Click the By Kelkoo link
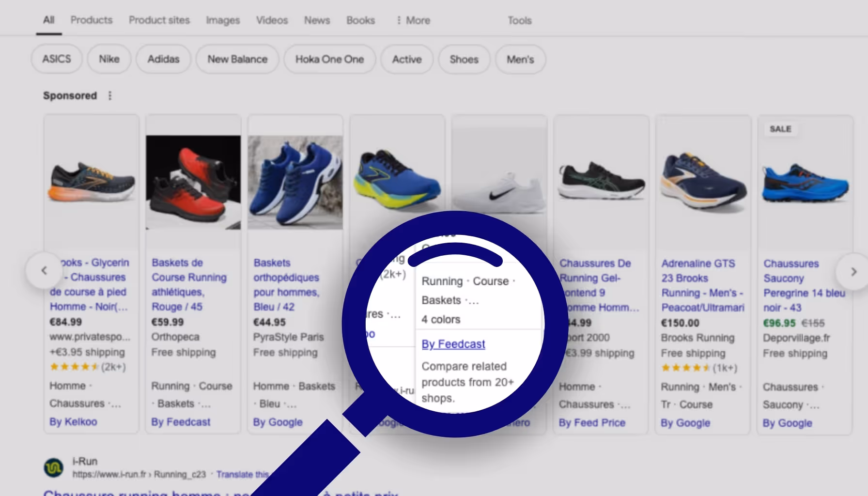 coord(73,422)
